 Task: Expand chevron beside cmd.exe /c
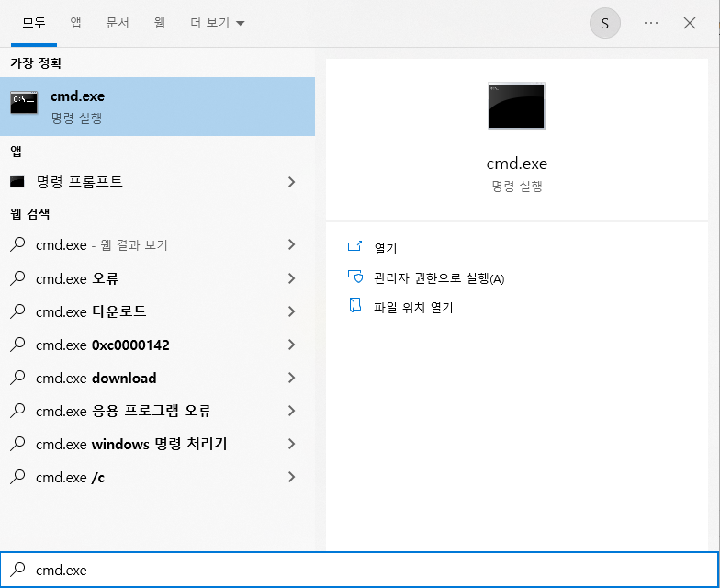tap(291, 477)
